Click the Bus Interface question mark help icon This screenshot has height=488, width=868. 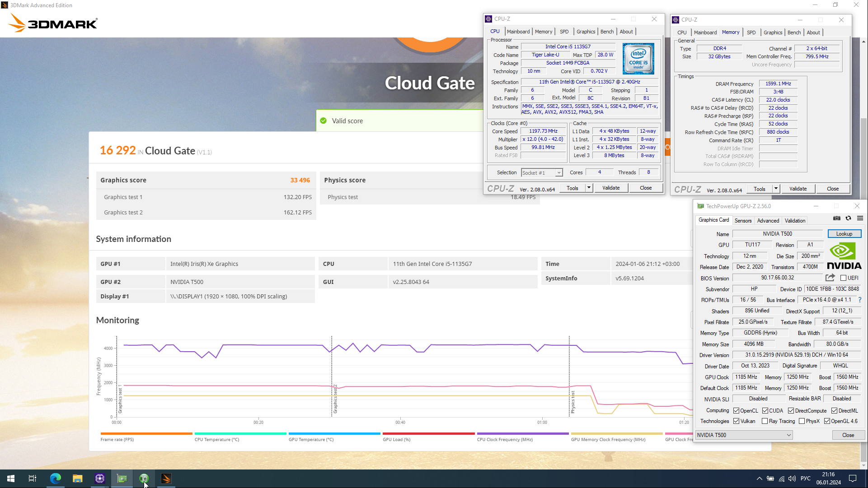860,300
